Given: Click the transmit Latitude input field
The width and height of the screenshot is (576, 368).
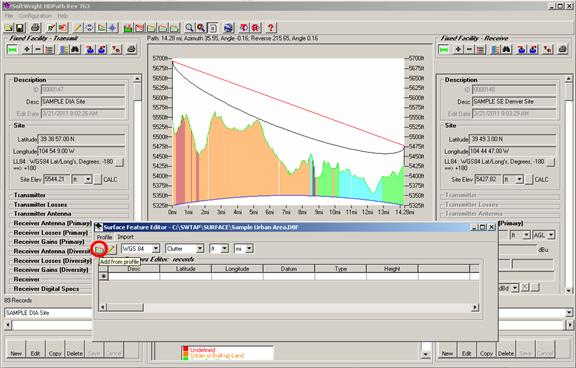Looking at the screenshot, I should pyautogui.click(x=81, y=139).
